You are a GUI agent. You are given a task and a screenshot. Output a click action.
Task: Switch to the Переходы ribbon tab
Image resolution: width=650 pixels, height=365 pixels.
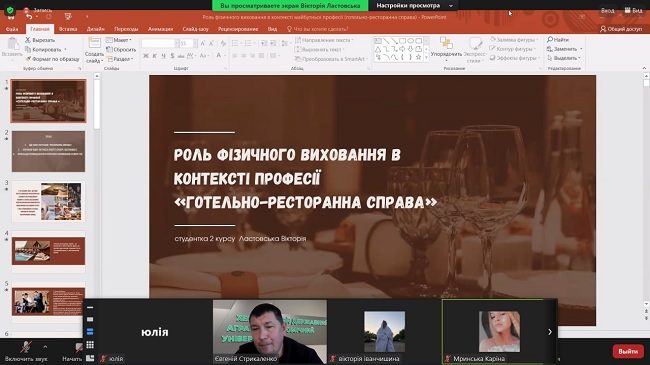(126, 29)
